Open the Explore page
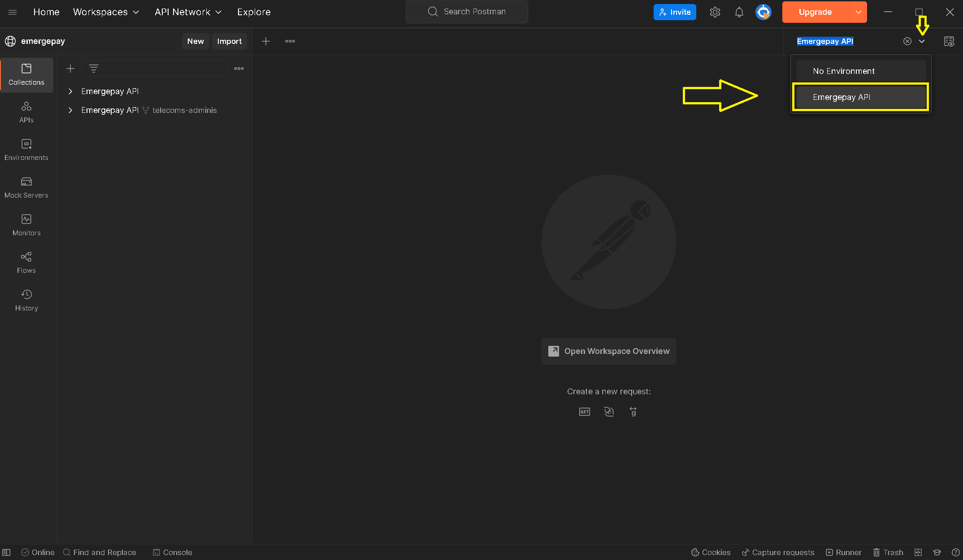The width and height of the screenshot is (963, 560). [254, 12]
